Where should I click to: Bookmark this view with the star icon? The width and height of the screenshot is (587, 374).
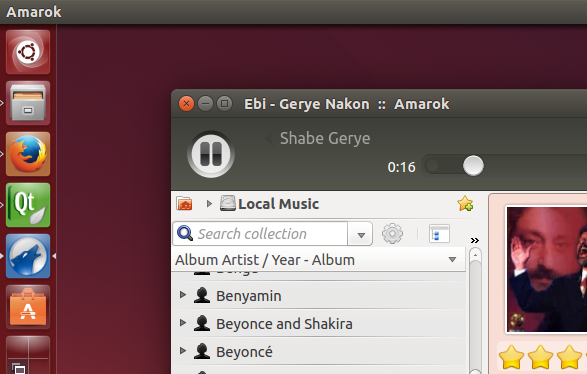coord(465,203)
